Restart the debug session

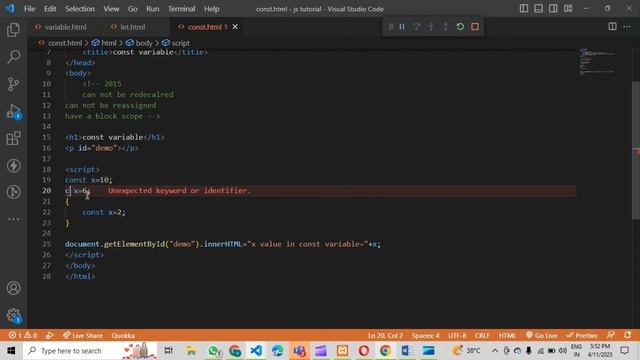pyautogui.click(x=460, y=27)
